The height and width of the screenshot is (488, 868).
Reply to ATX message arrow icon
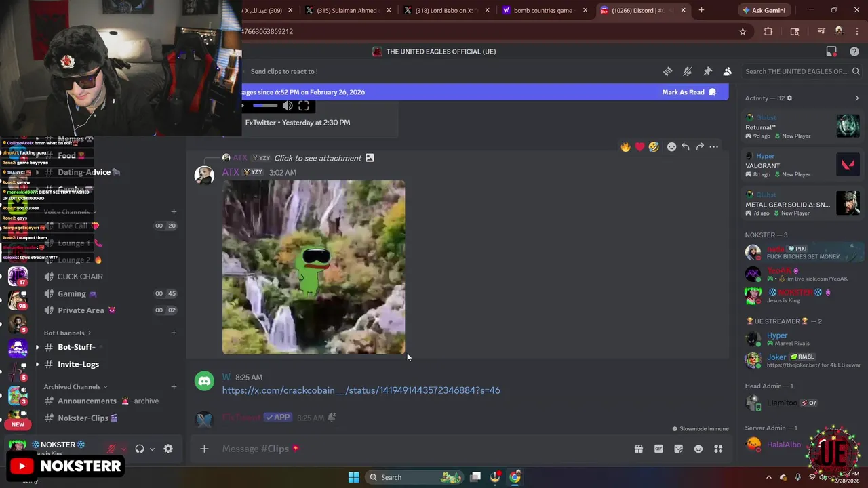point(686,146)
